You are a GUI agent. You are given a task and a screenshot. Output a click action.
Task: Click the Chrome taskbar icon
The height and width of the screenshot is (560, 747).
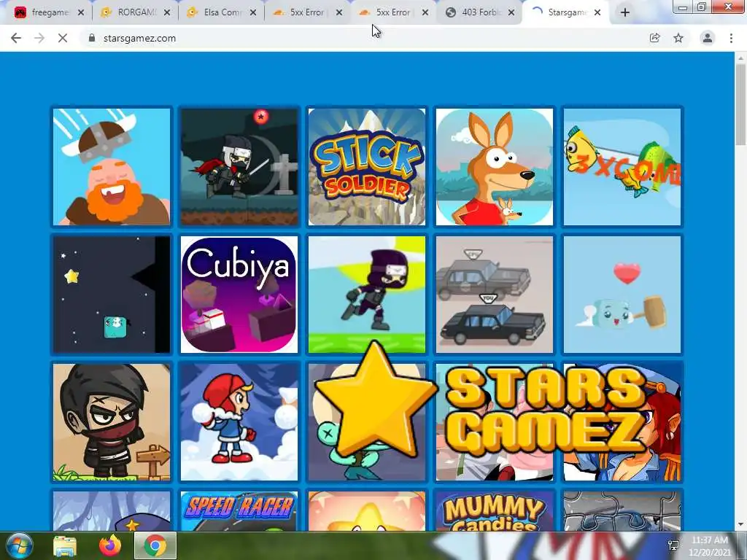155,545
